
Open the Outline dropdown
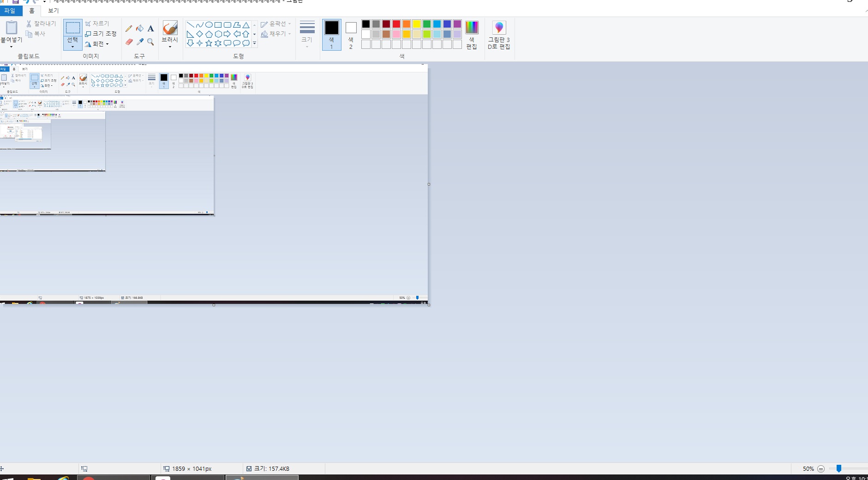(276, 24)
